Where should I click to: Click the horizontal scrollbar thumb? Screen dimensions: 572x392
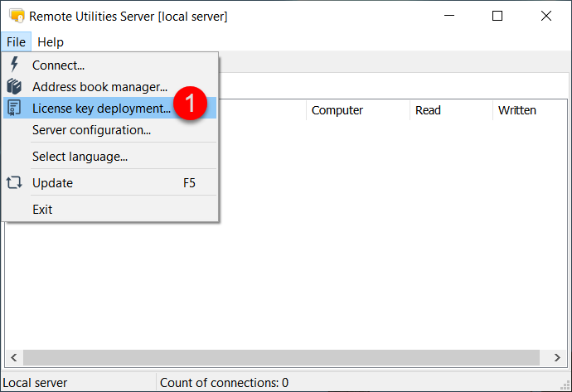281,357
